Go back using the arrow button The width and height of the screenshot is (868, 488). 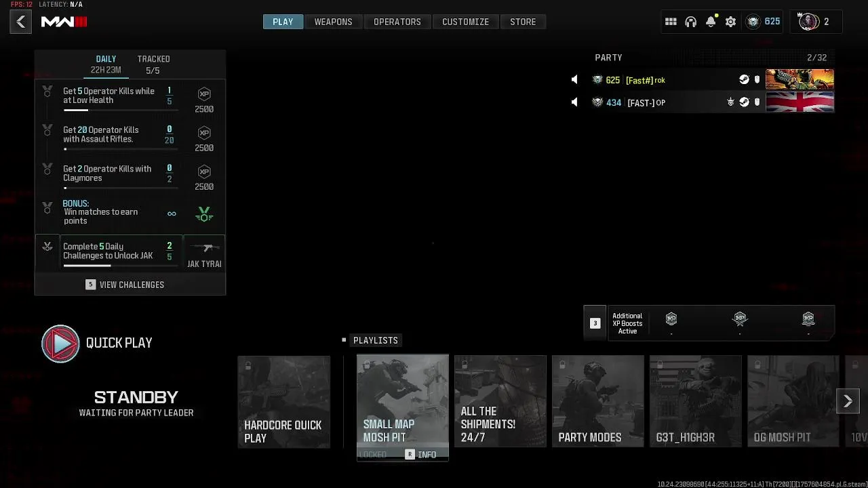pos(20,22)
